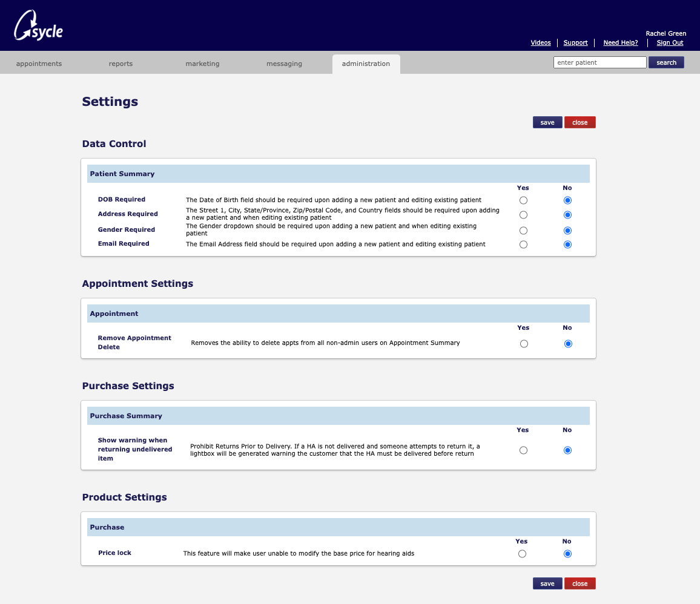Select No for Address Required
The height and width of the screenshot is (604, 700).
567,214
